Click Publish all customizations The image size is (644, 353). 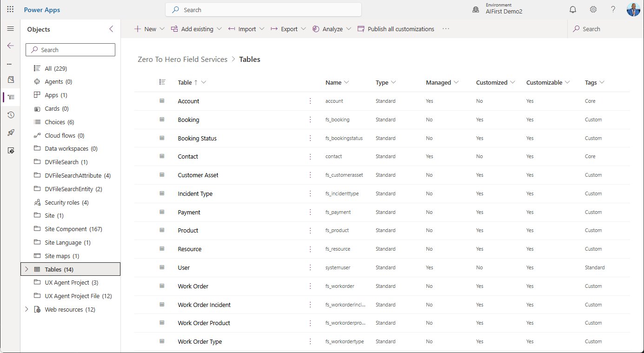396,29
